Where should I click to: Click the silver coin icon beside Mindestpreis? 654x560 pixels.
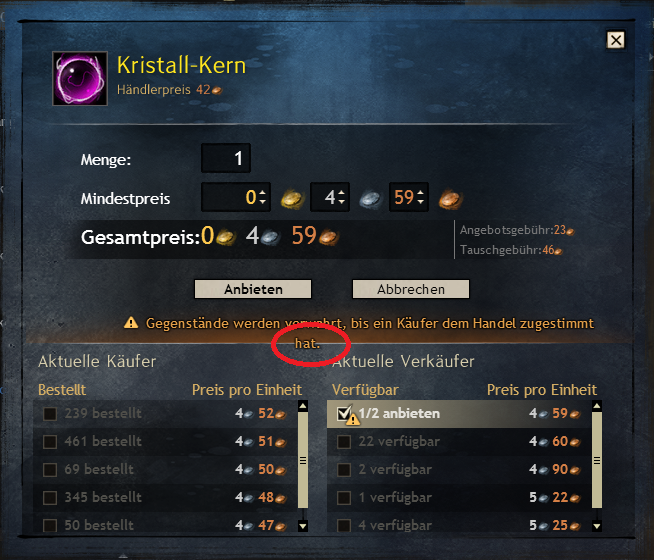point(370,198)
